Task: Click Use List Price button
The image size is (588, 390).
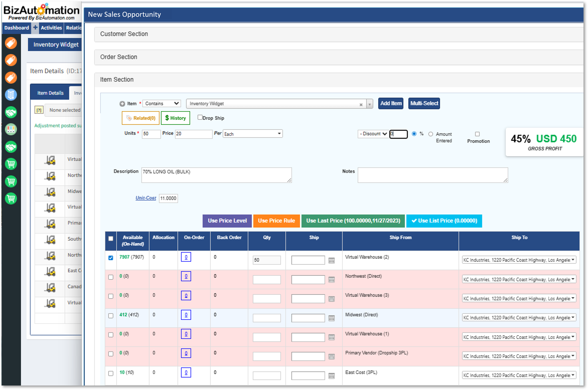Action: (444, 221)
